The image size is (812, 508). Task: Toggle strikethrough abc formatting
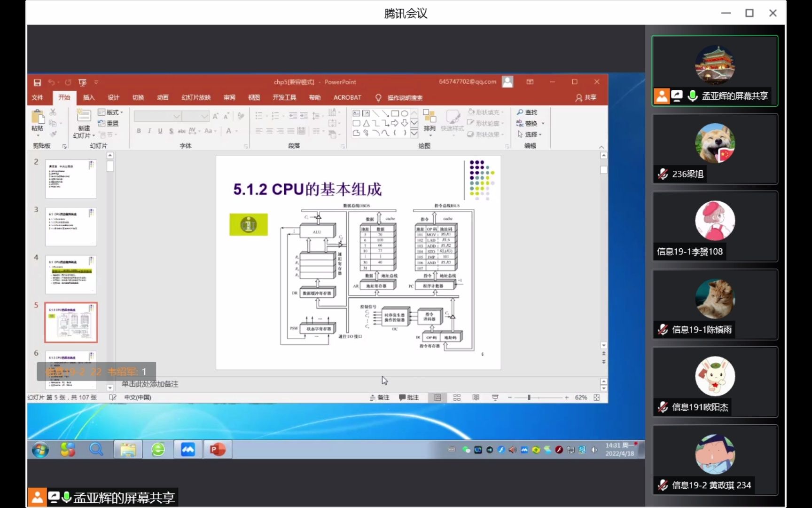(x=181, y=131)
